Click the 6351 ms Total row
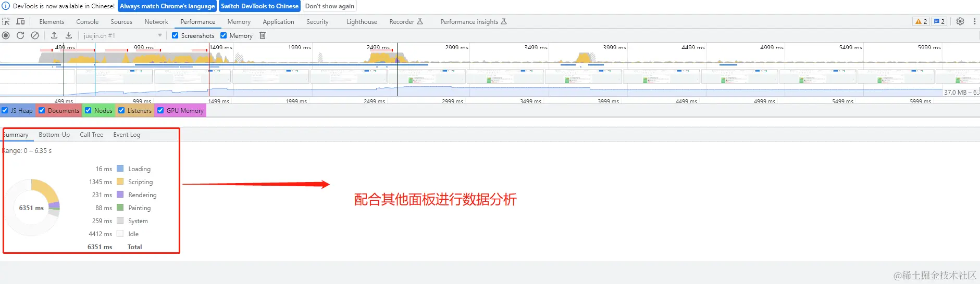This screenshot has width=980, height=284. point(115,247)
